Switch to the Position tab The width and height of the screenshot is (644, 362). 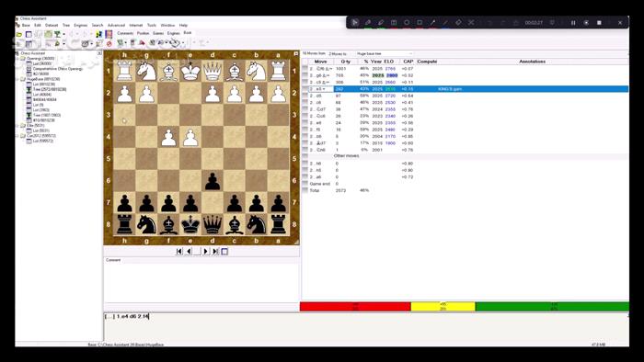tap(143, 33)
